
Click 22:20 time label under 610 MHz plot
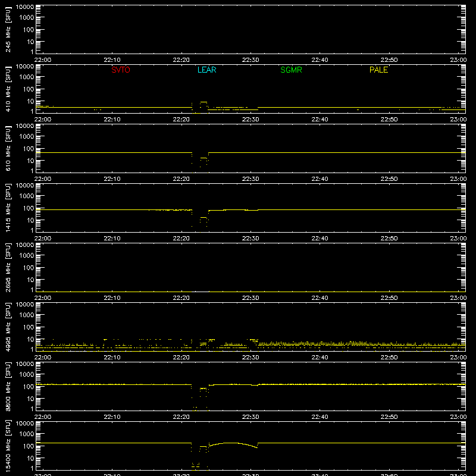(181, 179)
